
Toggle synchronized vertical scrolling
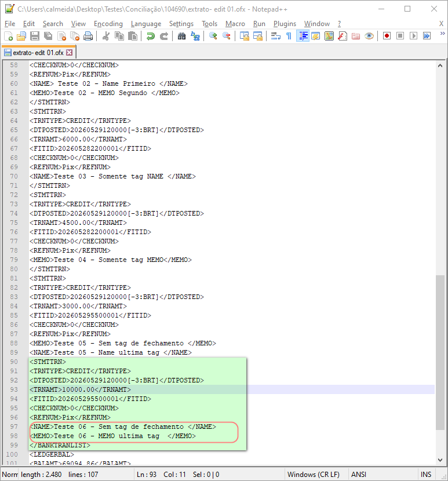point(244,36)
